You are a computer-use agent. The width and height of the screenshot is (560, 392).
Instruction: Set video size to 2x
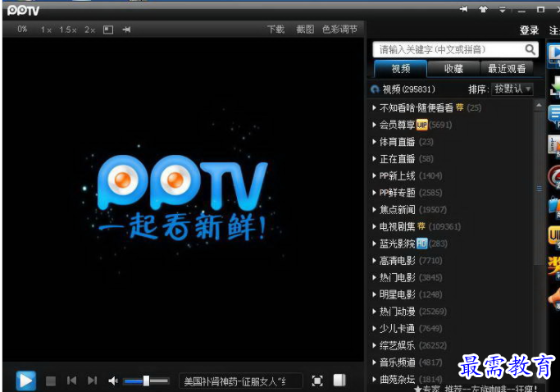point(89,30)
